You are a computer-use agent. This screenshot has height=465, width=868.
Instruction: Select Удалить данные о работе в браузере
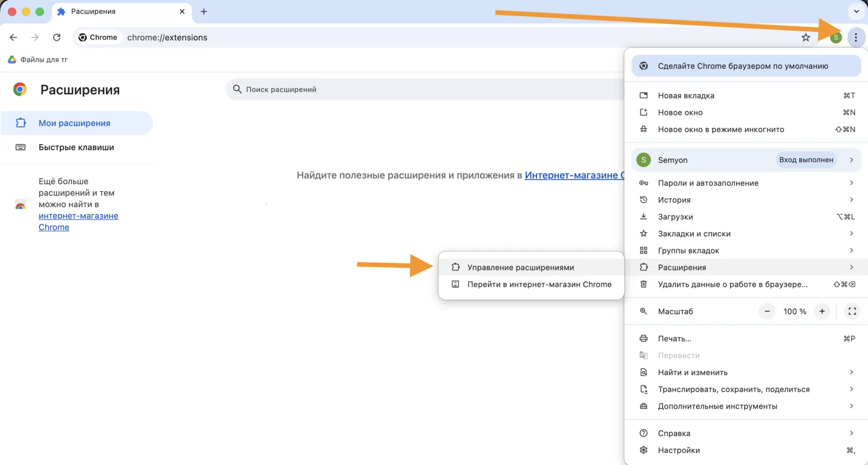pos(746,284)
